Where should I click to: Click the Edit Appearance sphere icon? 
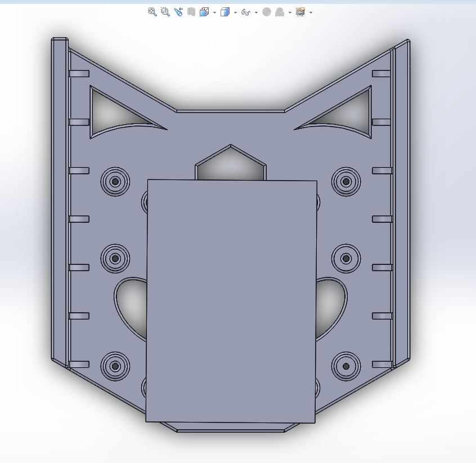[x=267, y=12]
